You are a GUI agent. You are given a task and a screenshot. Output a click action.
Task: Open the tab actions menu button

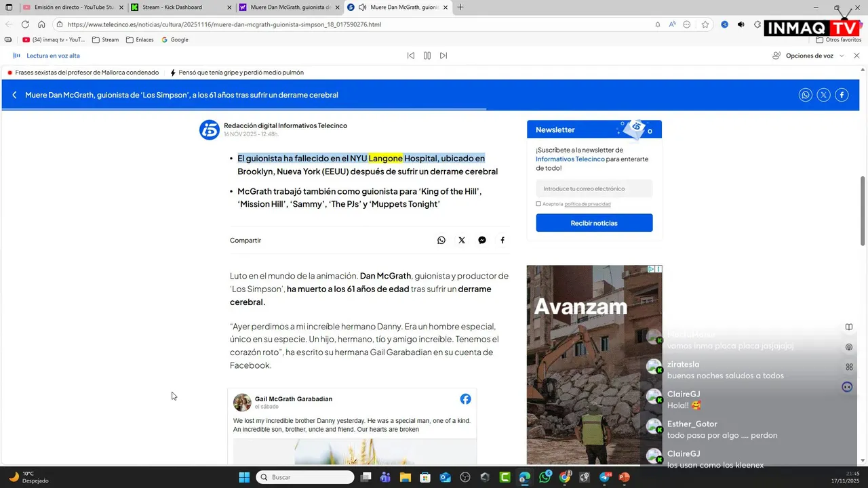click(9, 7)
